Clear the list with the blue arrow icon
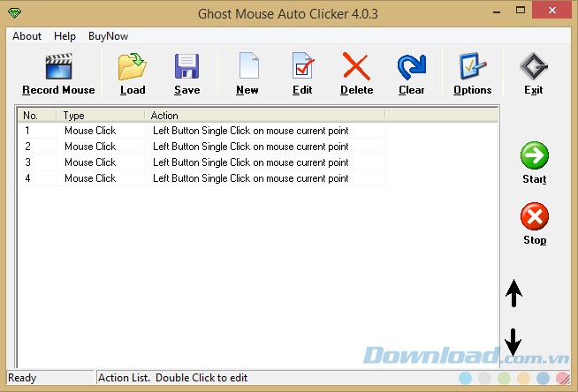Viewport: 578px width, 392px height. (412, 66)
